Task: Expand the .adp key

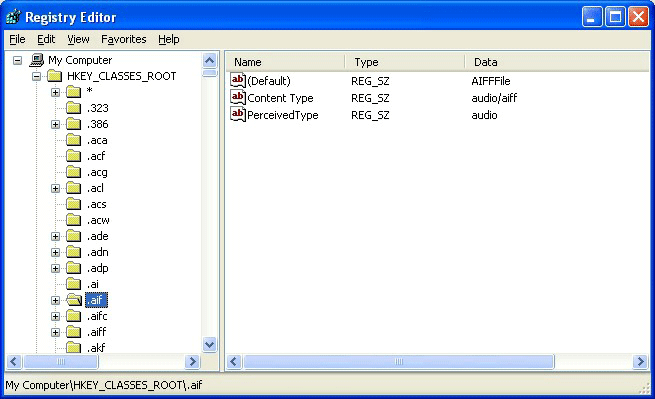Action: (x=55, y=268)
